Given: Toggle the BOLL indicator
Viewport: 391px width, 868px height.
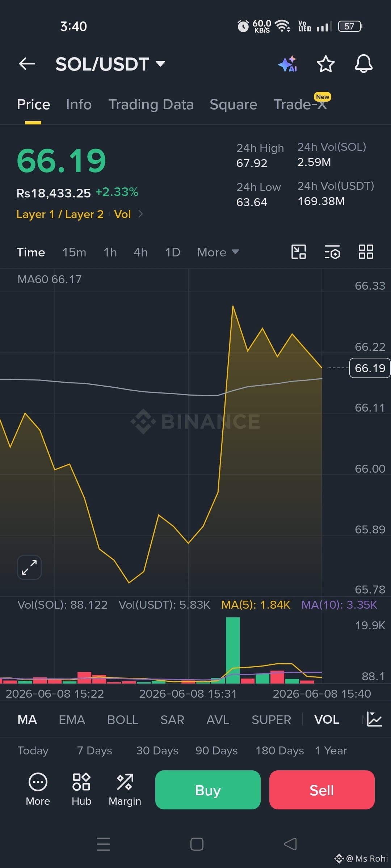Looking at the screenshot, I should (x=123, y=720).
